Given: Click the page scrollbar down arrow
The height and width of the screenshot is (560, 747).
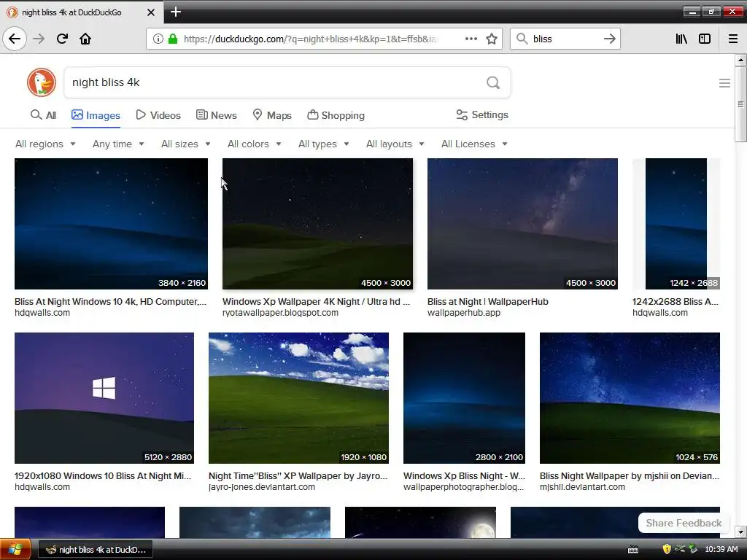Looking at the screenshot, I should click(740, 532).
